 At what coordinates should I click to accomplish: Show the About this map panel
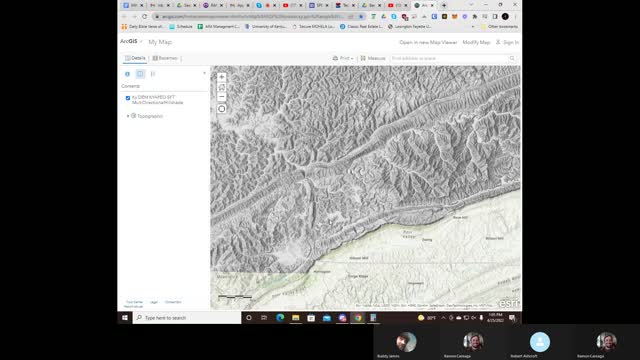click(127, 74)
